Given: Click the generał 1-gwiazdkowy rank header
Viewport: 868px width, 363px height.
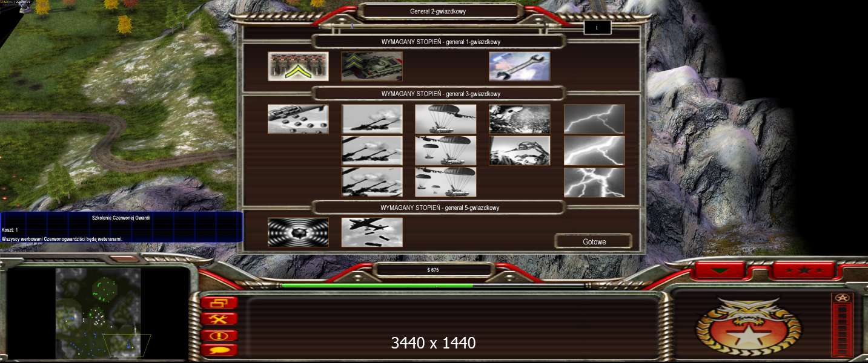Looking at the screenshot, I should click(x=440, y=42).
